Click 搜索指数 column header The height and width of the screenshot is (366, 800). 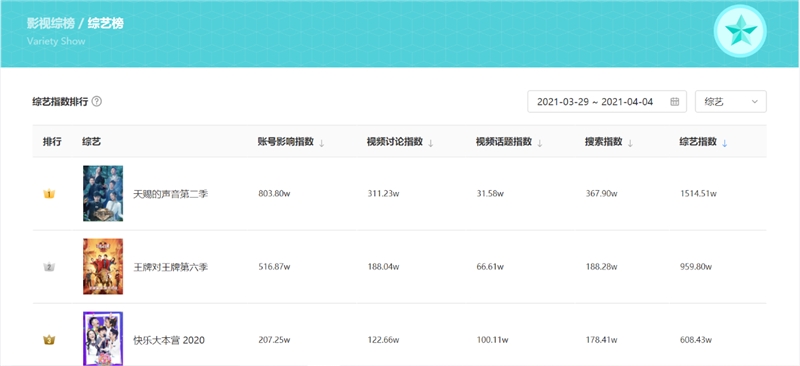click(x=604, y=142)
